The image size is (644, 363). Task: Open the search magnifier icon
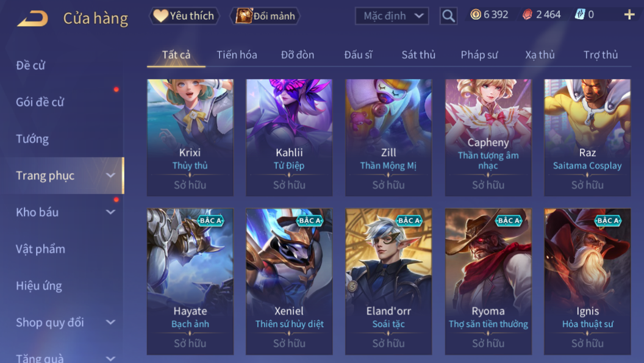[x=448, y=16]
